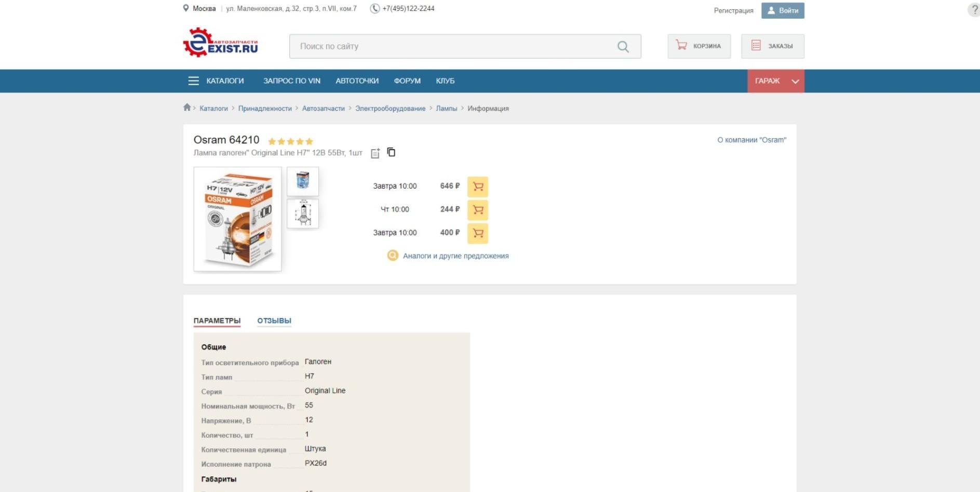Click the location pin icon next to Москва
The height and width of the screenshot is (492, 980).
186,8
